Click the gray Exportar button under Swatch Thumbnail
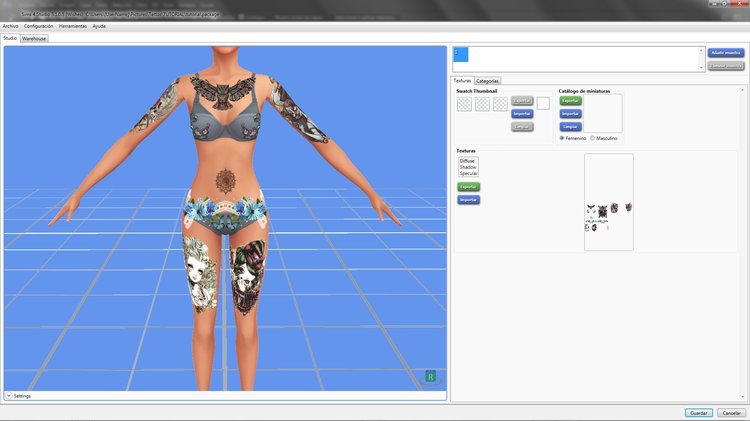 click(x=522, y=100)
